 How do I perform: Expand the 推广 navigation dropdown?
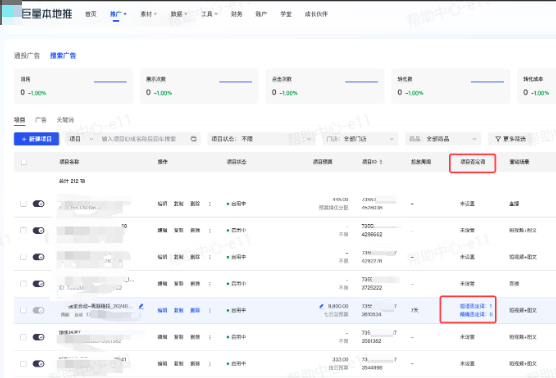pos(118,14)
